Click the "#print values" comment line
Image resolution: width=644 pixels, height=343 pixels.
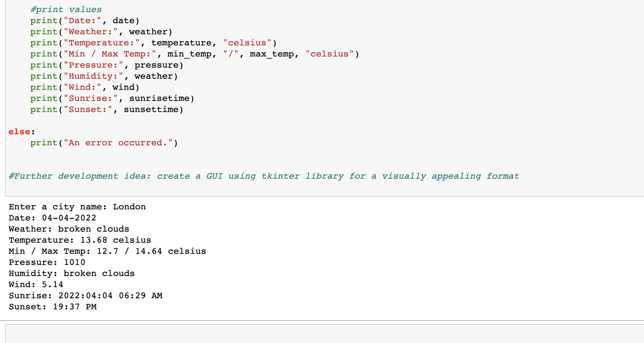click(x=66, y=9)
